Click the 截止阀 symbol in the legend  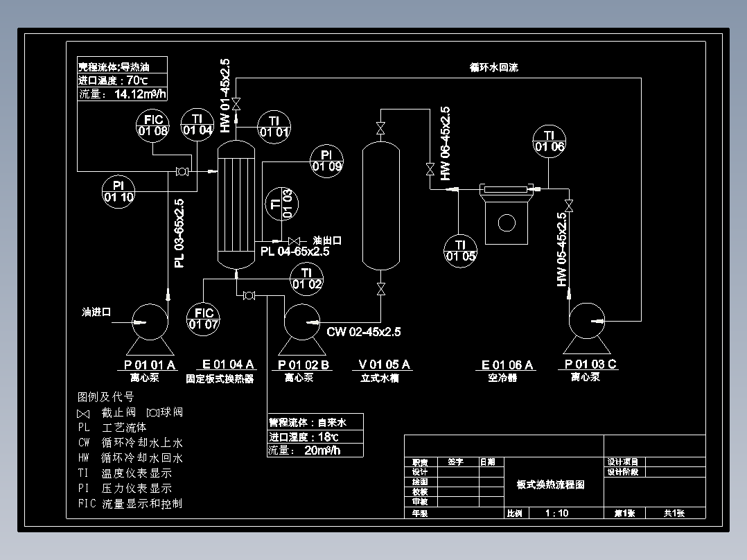coord(83,414)
